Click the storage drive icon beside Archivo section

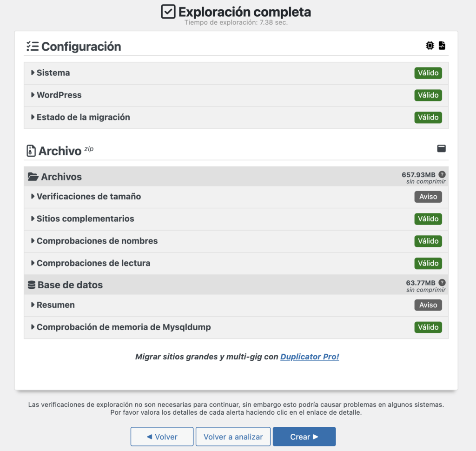(441, 148)
